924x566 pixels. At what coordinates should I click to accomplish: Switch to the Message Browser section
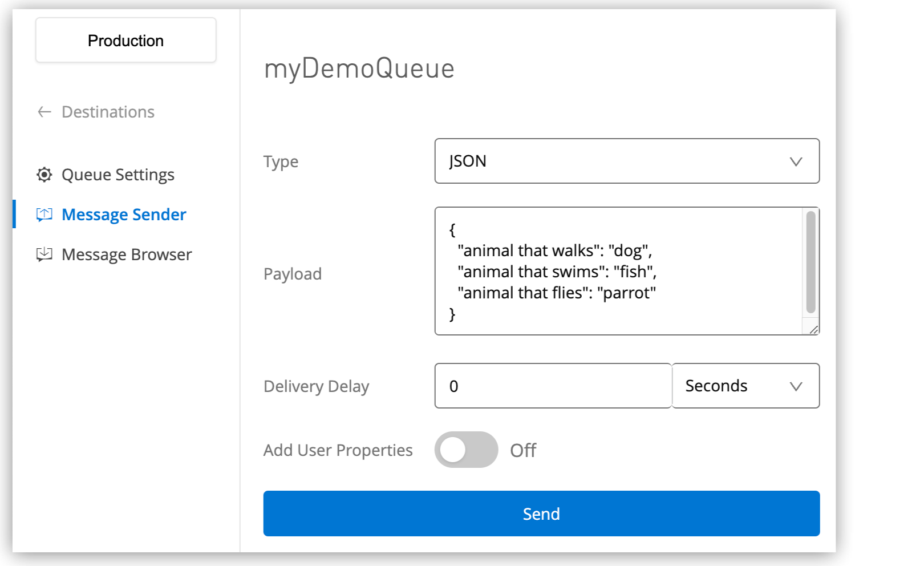point(127,254)
